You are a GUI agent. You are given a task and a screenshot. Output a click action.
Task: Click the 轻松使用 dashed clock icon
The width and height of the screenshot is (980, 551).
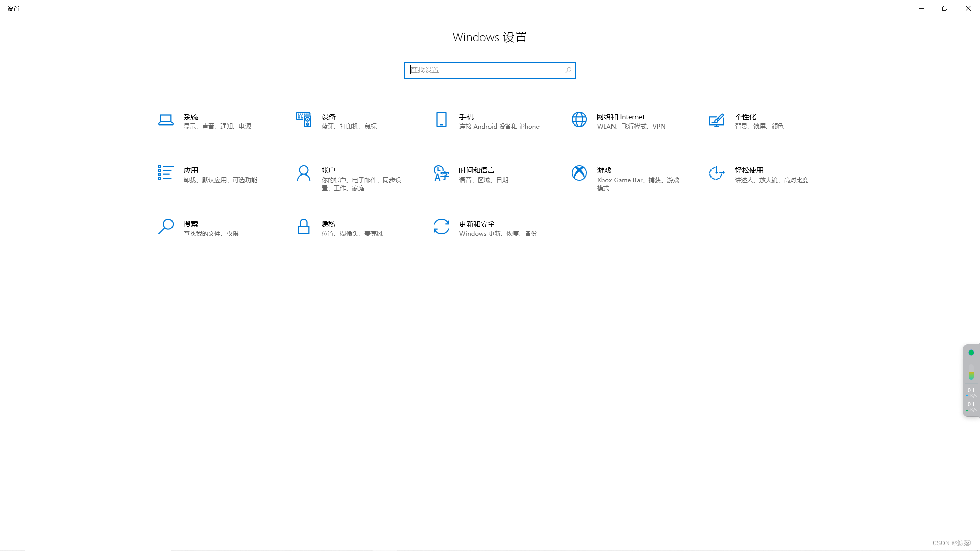pyautogui.click(x=717, y=173)
